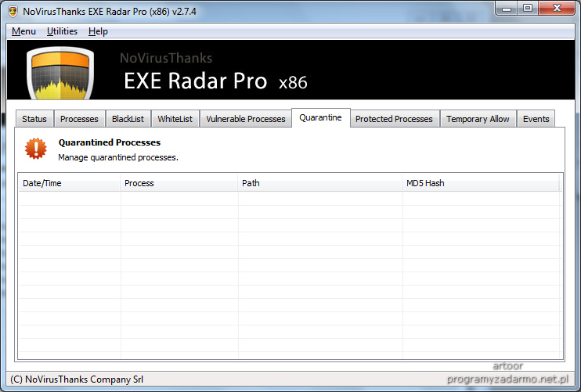Click the EXE Radar Pro shield logo

(60, 73)
